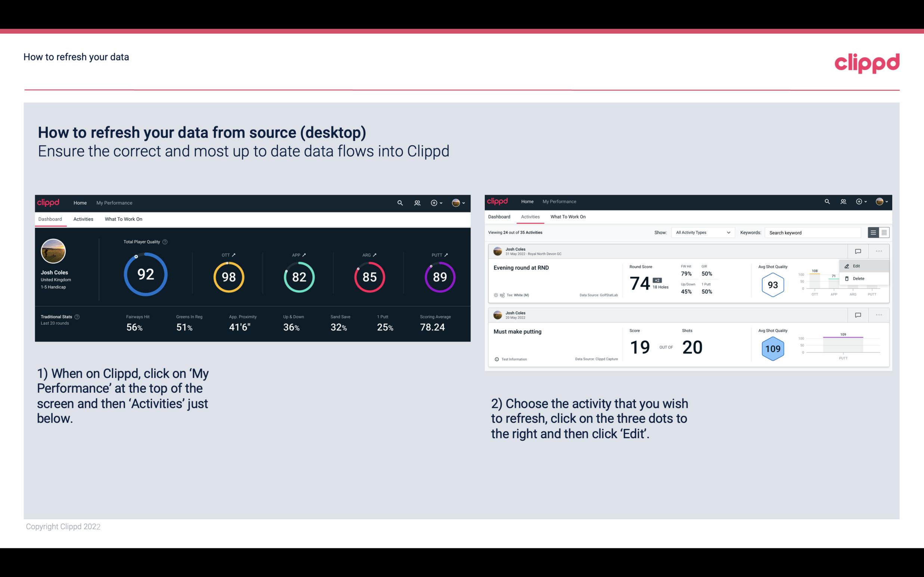Click 'Edit' option in the context menu
The image size is (924, 577).
click(857, 266)
